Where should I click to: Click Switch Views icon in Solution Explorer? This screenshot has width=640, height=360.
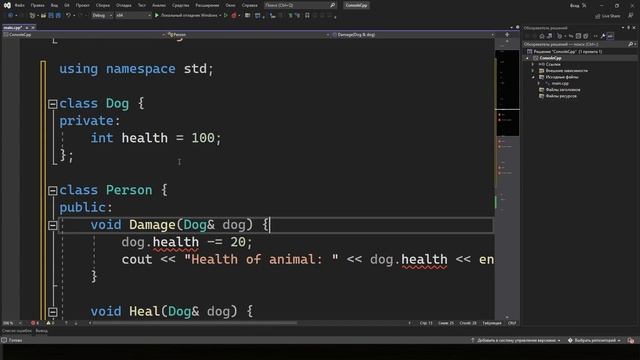(549, 36)
